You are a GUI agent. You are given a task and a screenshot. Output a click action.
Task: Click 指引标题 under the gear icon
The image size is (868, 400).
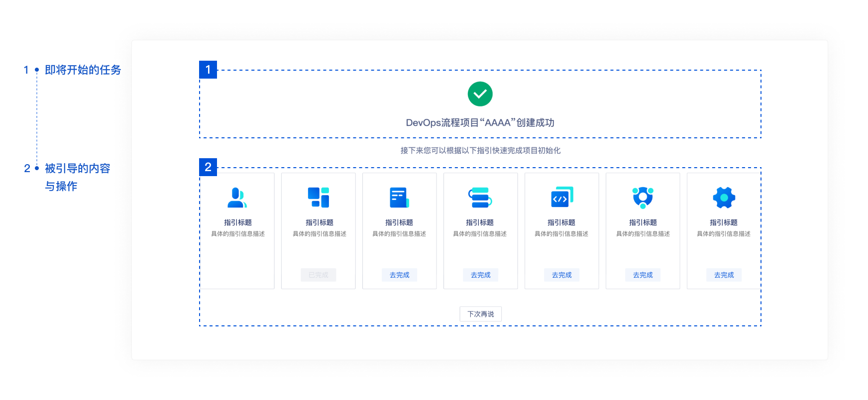coord(724,222)
